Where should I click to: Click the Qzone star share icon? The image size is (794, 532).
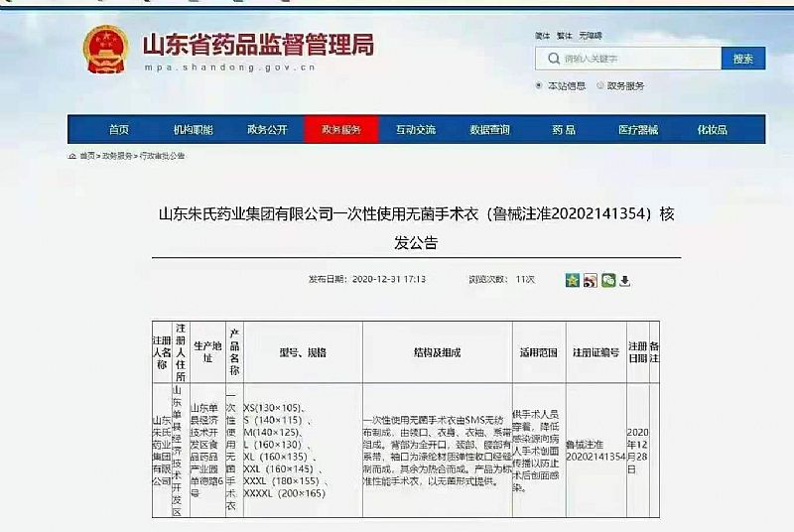[573, 281]
